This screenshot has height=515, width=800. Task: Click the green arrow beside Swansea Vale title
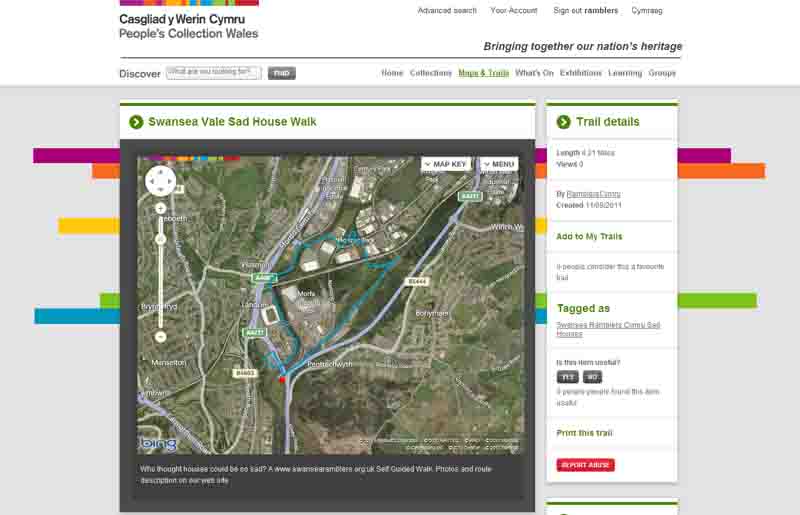tap(136, 122)
